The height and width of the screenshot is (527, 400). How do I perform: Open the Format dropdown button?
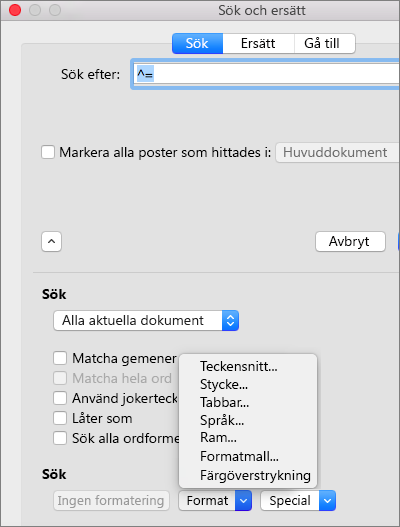pyautogui.click(x=215, y=500)
